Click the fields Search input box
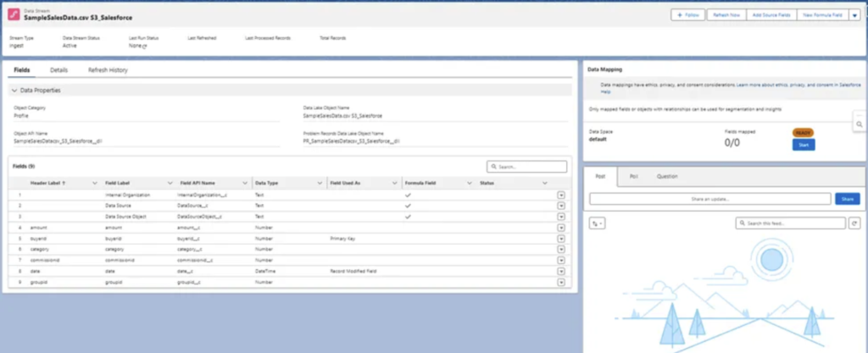This screenshot has height=353, width=868. click(526, 166)
